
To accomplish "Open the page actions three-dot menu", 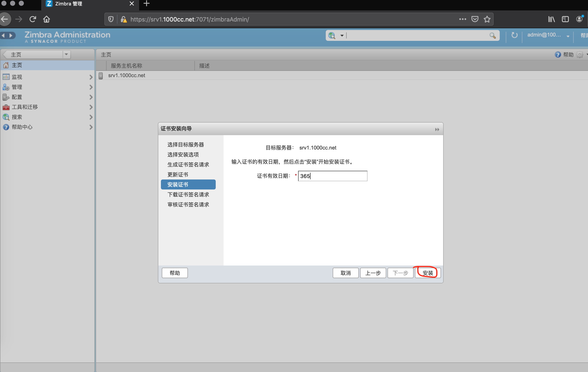I will pos(463,19).
